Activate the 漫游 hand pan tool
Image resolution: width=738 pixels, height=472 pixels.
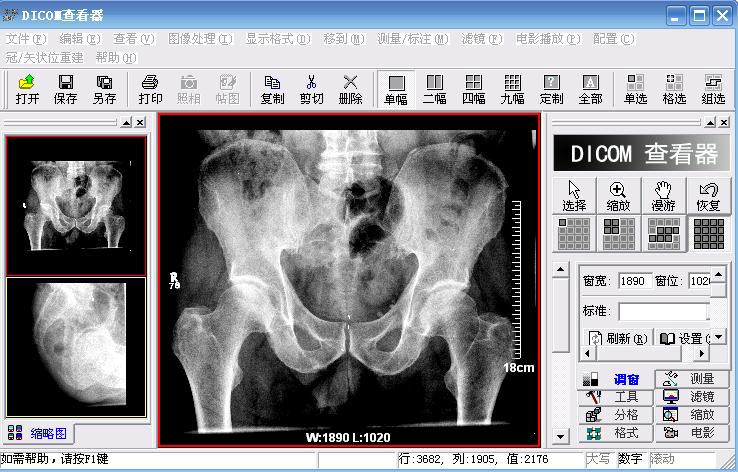(663, 196)
